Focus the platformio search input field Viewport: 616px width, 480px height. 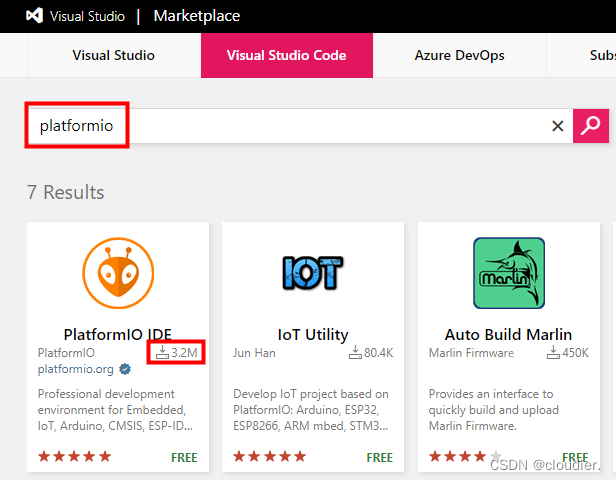(299, 126)
